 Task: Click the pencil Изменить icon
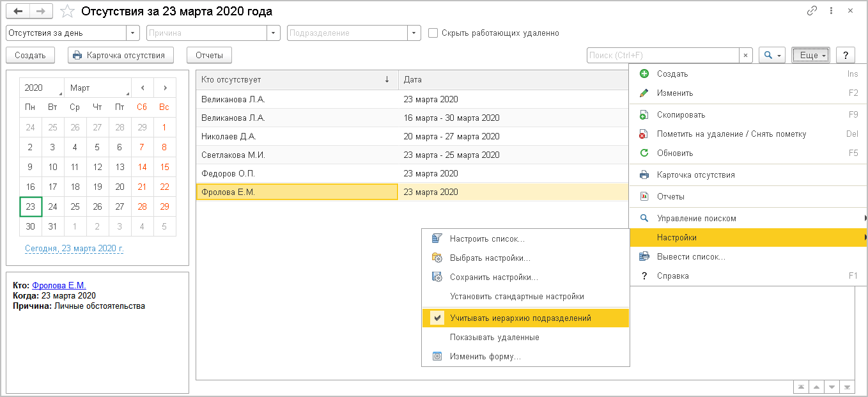pyautogui.click(x=644, y=93)
